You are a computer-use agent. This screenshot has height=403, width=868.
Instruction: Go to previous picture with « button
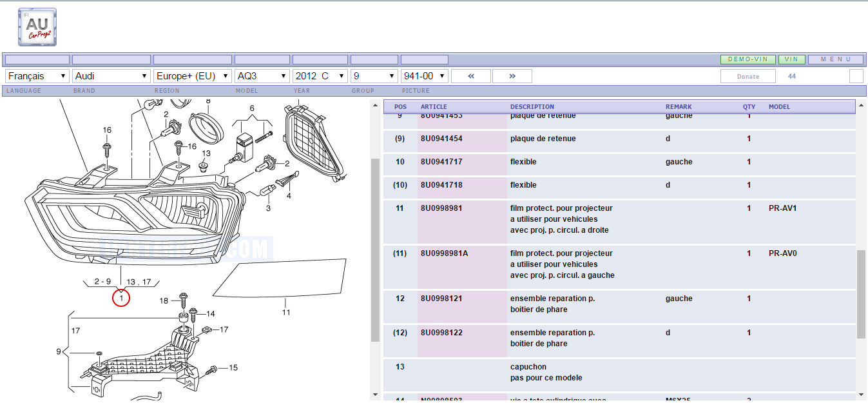tap(470, 76)
